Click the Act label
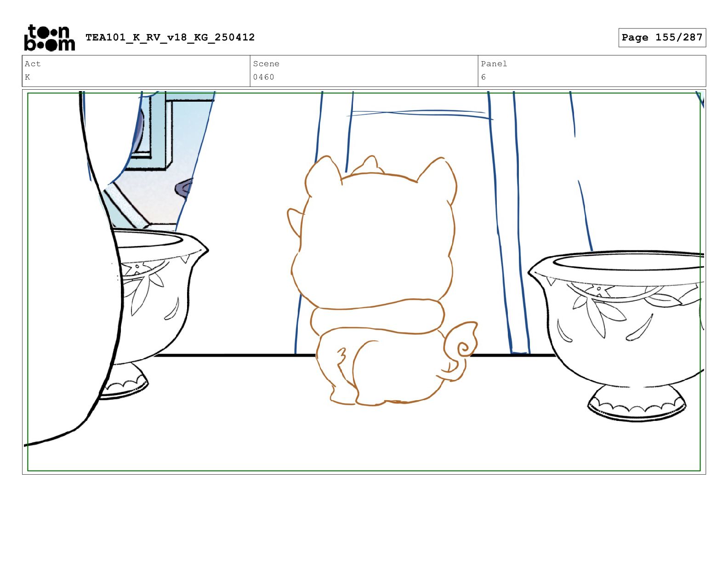This screenshot has height=563, width=728. click(33, 64)
